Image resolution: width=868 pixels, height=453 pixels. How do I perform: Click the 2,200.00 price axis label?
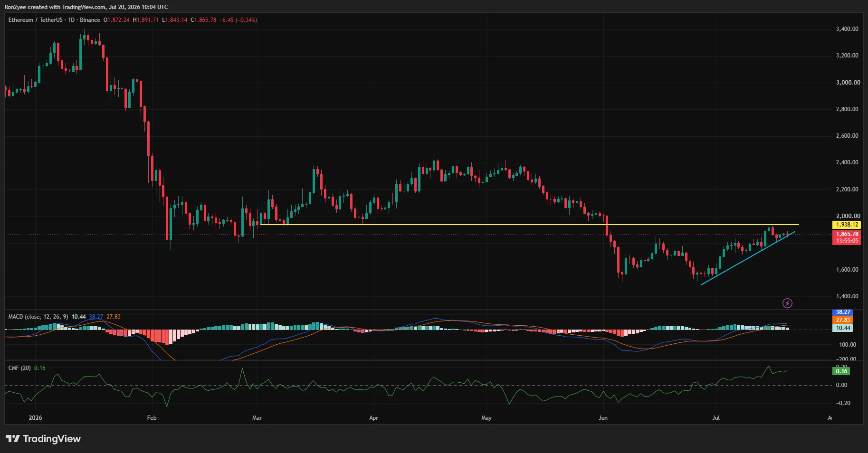(x=847, y=189)
